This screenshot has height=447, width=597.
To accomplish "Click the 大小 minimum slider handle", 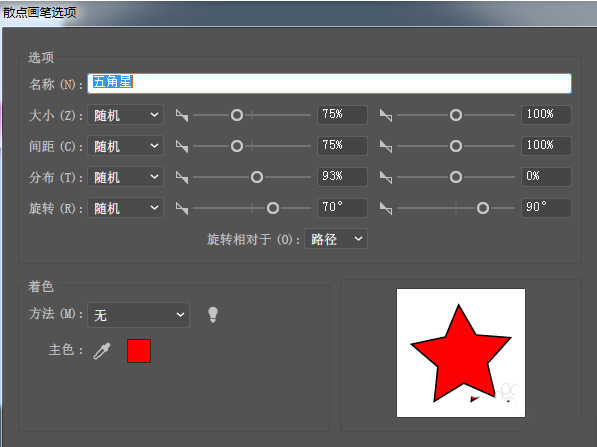I will (237, 115).
